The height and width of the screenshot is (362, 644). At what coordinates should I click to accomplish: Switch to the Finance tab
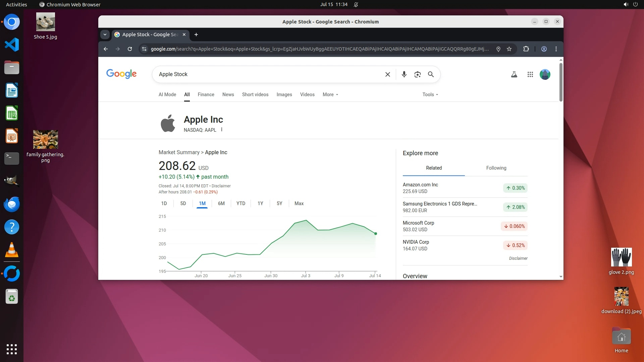[206, 95]
